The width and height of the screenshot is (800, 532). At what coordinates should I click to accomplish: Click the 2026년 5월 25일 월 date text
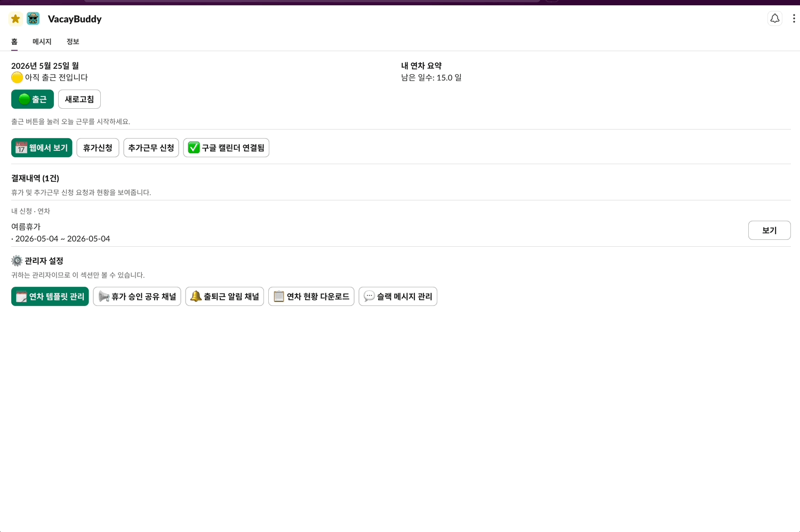tap(45, 66)
